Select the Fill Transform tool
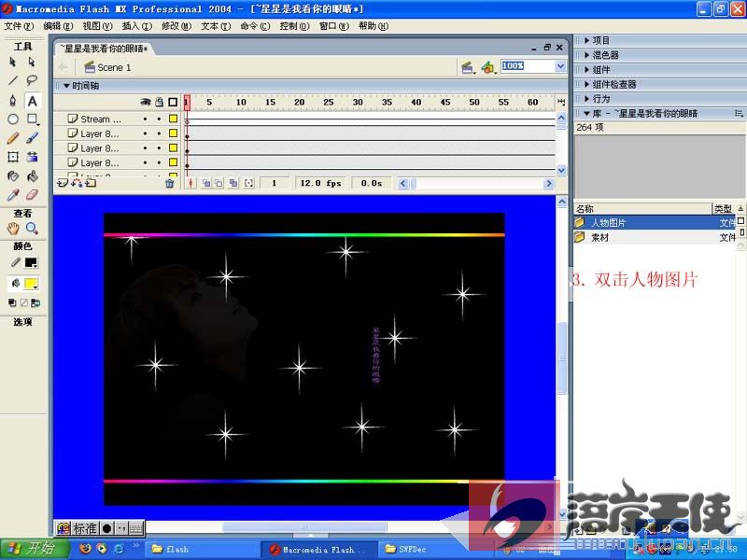This screenshot has height=560, width=747. [x=32, y=157]
